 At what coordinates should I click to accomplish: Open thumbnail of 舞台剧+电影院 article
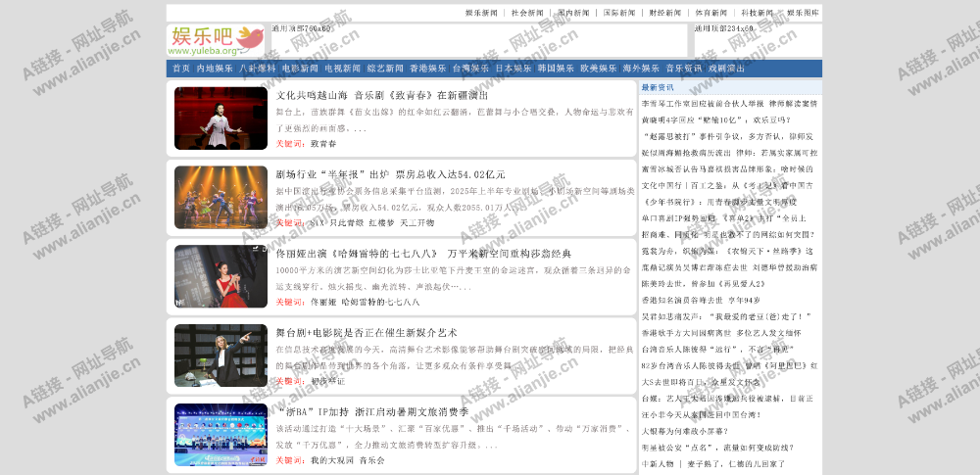(x=220, y=355)
